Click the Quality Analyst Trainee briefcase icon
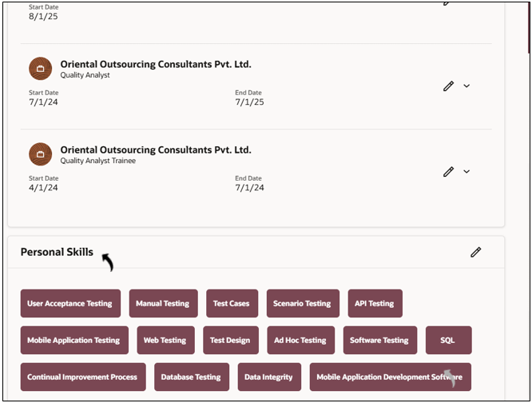Viewport: 532px width, 403px height. (40, 154)
